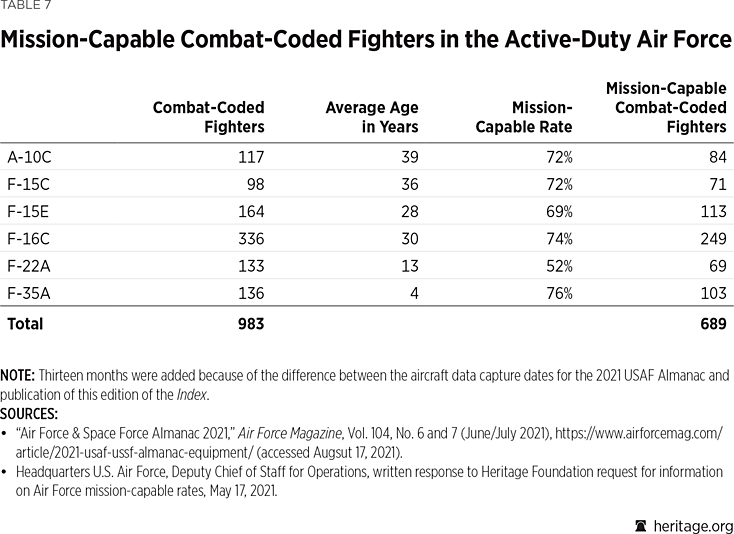
Task: Click the Total row label
Action: pyautogui.click(x=25, y=323)
